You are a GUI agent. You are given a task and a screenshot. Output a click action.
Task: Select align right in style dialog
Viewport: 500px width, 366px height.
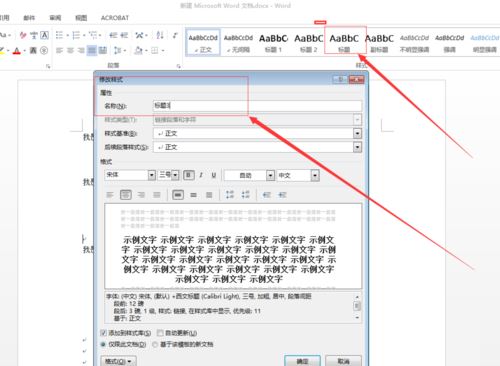(x=141, y=195)
